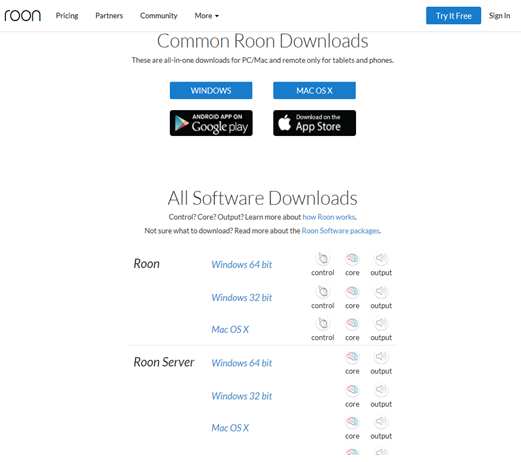Screen dimensions: 521x462
Task: Download Roon for Windows 32 bit
Action: click(x=242, y=297)
